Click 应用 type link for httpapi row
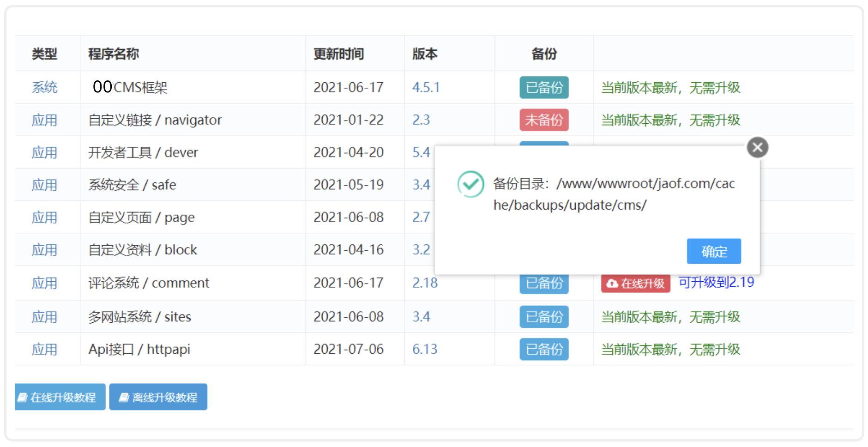This screenshot has width=868, height=447. (44, 349)
